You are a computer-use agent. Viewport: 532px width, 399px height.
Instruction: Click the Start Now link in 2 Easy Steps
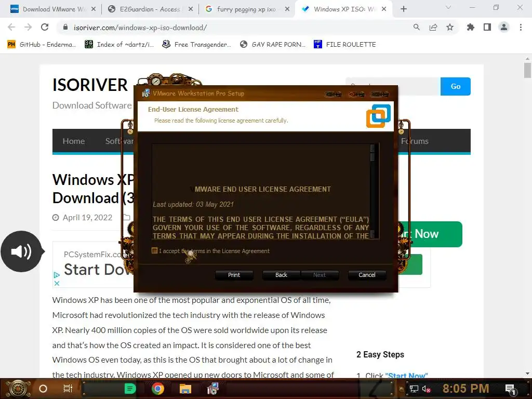point(406,376)
